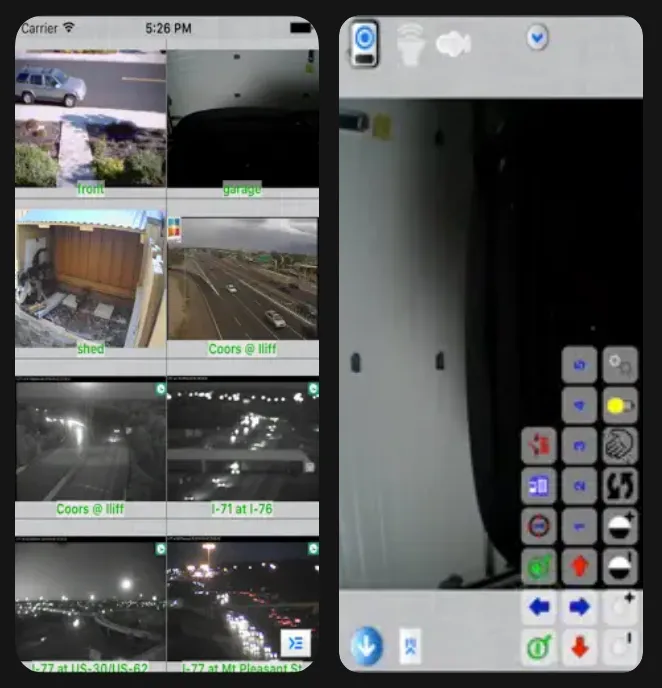Open the side menu list button
The image size is (662, 688).
pos(295,642)
